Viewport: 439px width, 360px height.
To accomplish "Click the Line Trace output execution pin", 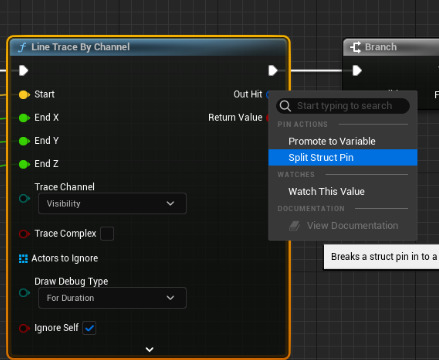I will point(273,71).
